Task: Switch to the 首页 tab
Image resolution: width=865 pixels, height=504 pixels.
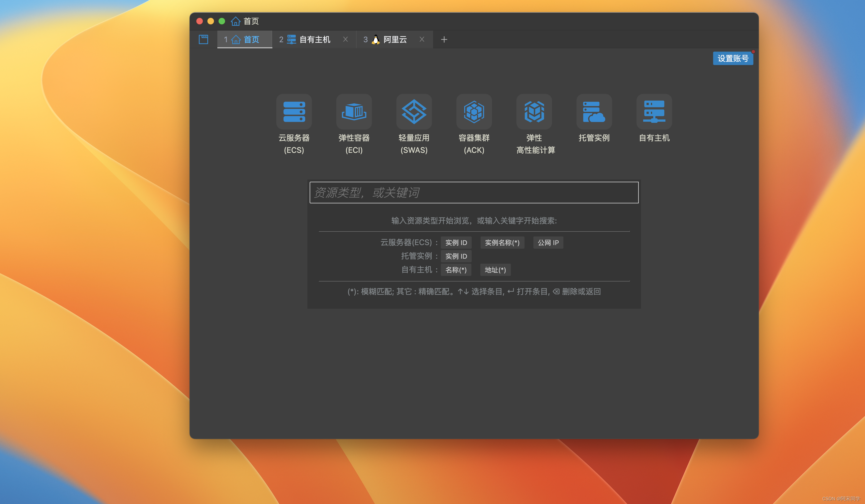Action: pos(245,39)
